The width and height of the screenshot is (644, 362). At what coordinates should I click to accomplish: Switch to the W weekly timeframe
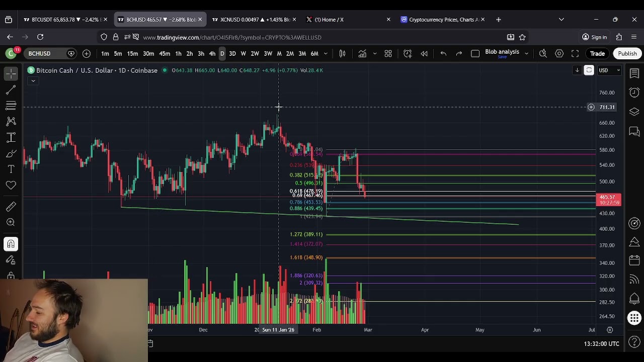pos(243,53)
